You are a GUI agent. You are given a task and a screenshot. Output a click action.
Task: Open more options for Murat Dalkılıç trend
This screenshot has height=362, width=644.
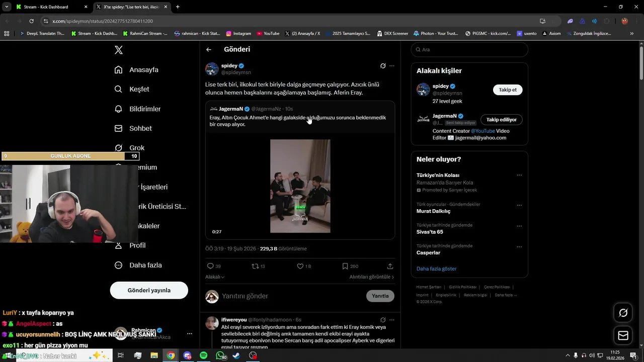pyautogui.click(x=519, y=205)
